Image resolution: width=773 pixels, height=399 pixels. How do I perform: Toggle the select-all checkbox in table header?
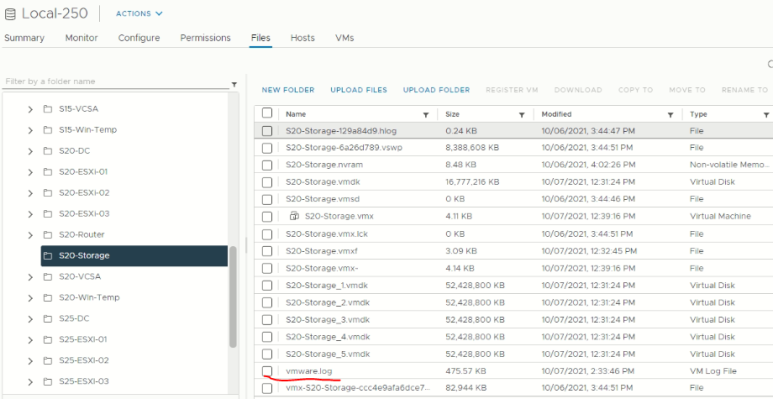point(267,113)
